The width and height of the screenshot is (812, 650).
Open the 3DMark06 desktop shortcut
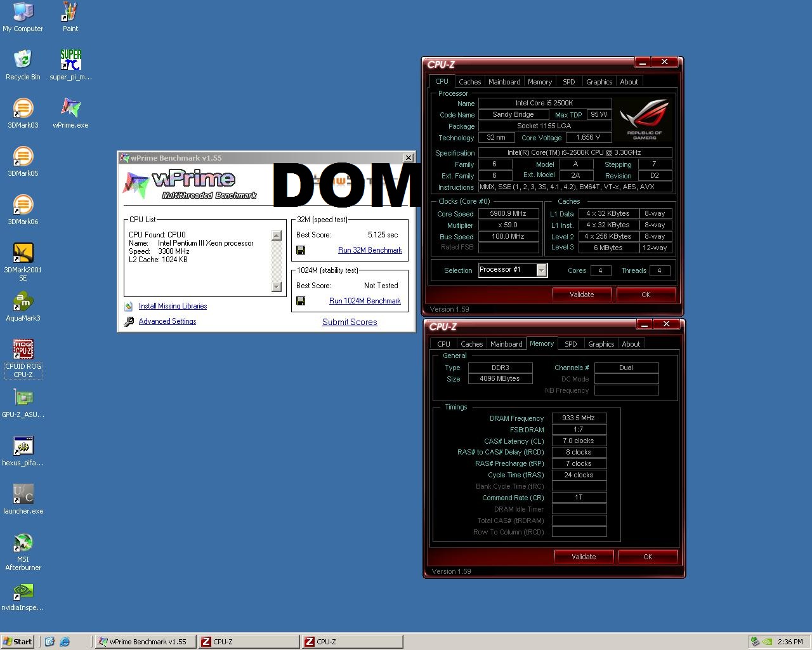pos(23,205)
